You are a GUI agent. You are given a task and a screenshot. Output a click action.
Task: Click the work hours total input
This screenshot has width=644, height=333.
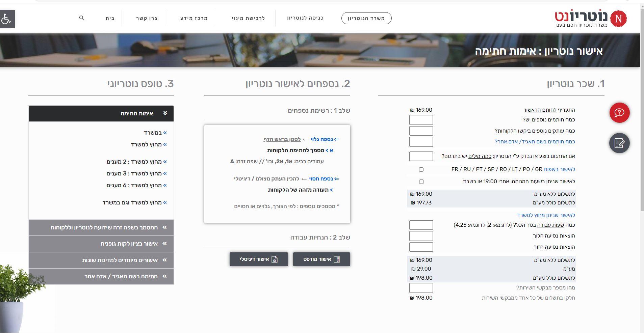pyautogui.click(x=421, y=225)
